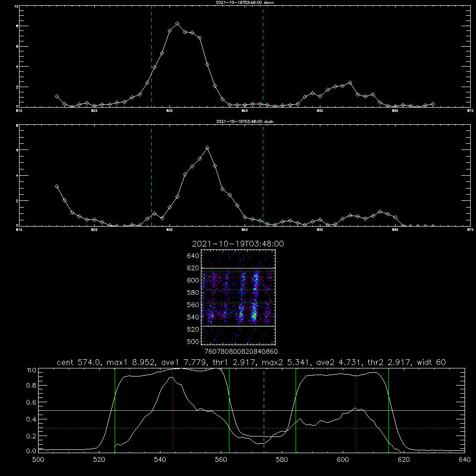Select the "max2 5.341" statistic text
Screen dimensions: 476x476
coord(286,362)
